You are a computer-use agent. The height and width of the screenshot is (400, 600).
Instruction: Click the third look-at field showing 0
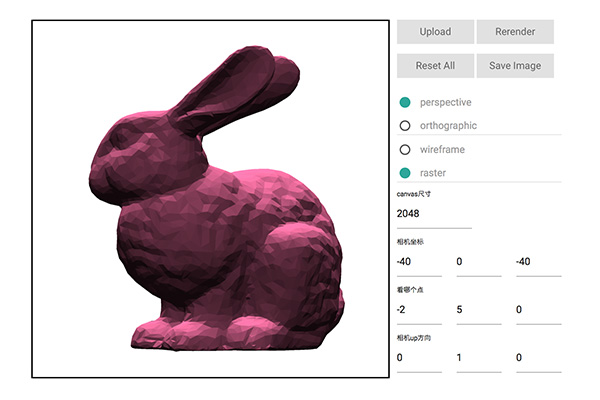(538, 310)
